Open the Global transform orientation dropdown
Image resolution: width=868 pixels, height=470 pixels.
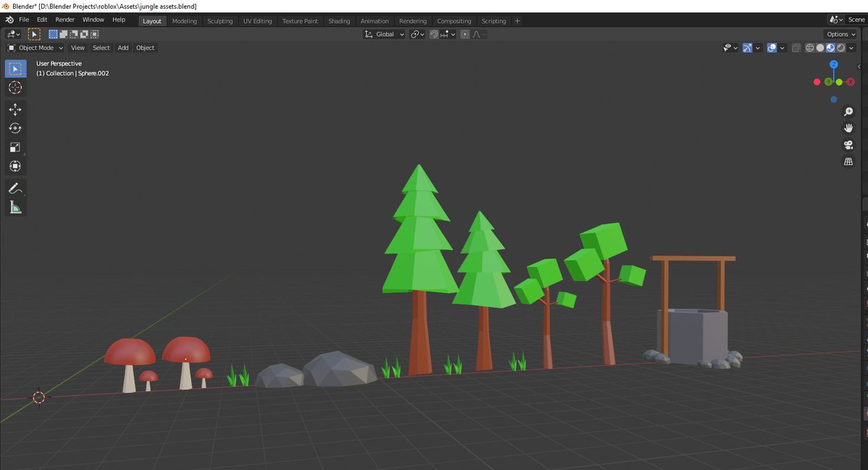[384, 34]
